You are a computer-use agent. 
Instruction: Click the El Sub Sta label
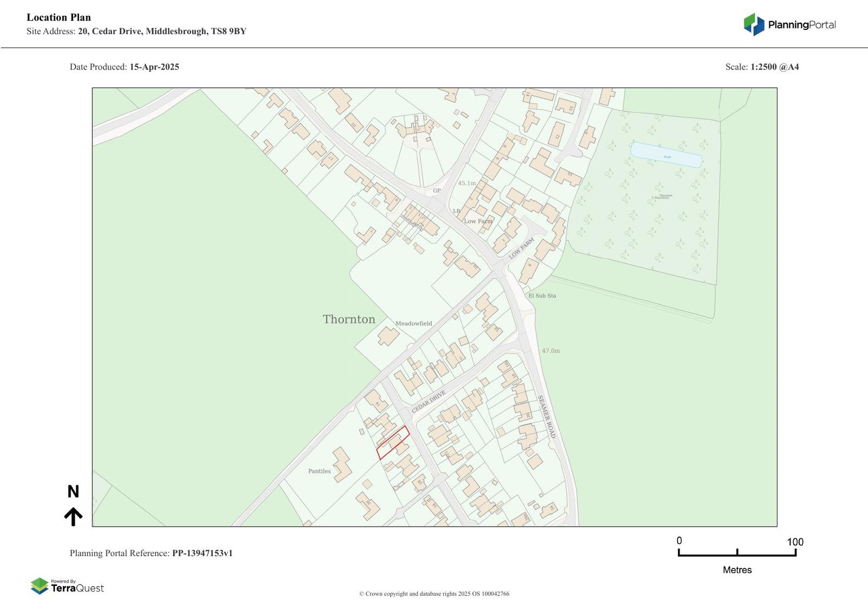[542, 296]
